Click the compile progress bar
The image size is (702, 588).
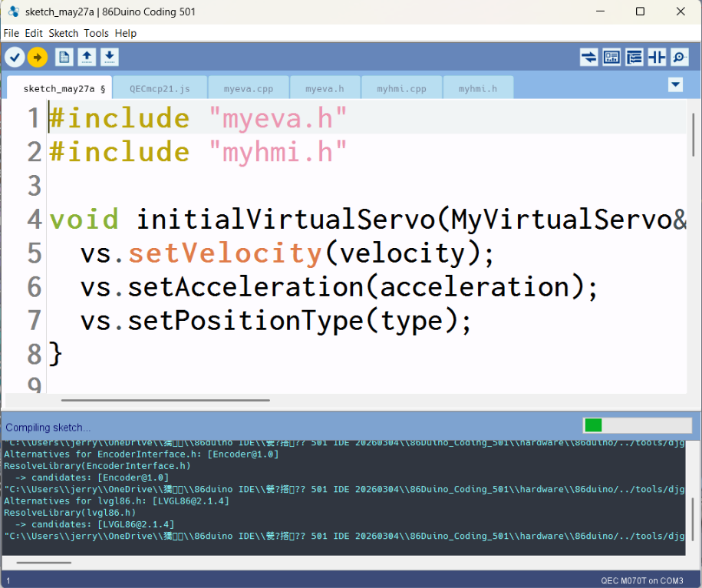point(638,425)
